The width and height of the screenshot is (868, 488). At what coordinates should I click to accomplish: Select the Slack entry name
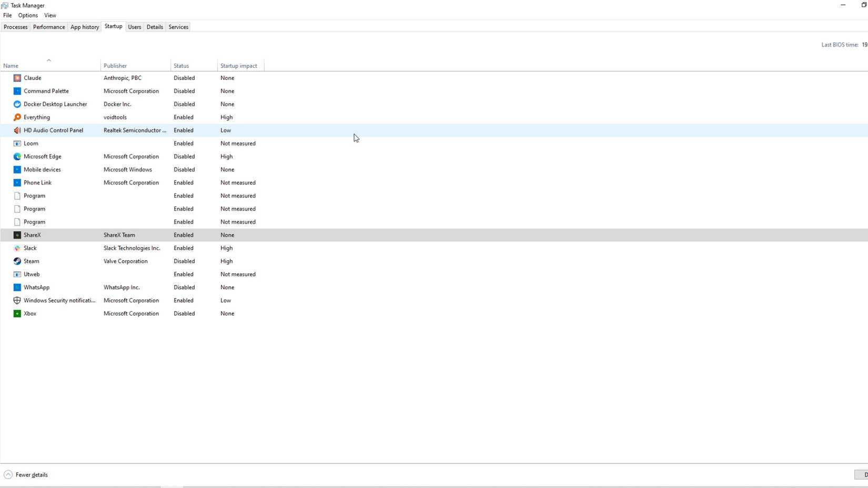[30, 248]
